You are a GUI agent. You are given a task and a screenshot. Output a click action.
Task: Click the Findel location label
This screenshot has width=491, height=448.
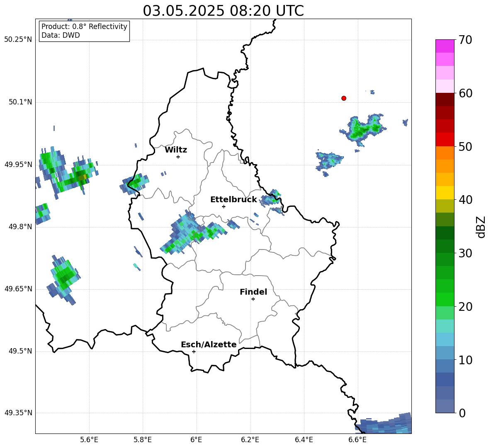coord(253,292)
